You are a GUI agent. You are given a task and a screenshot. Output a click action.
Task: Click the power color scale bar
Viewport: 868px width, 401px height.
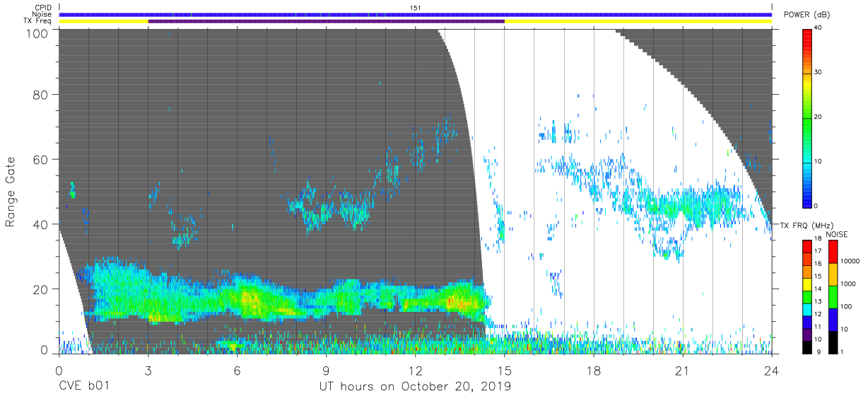tap(807, 117)
